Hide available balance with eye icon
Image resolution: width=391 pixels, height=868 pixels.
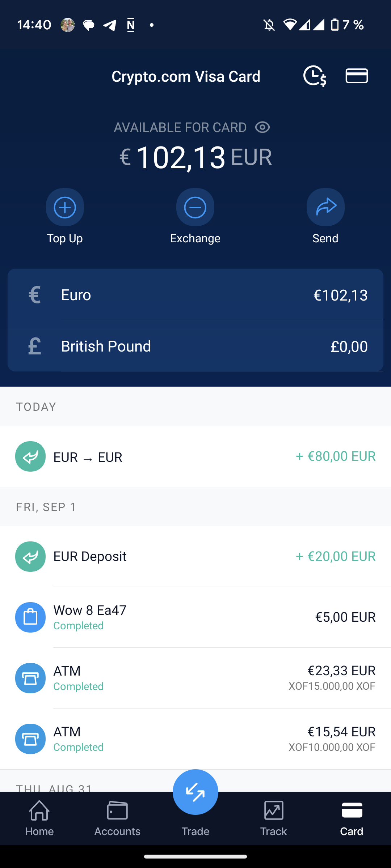point(262,127)
